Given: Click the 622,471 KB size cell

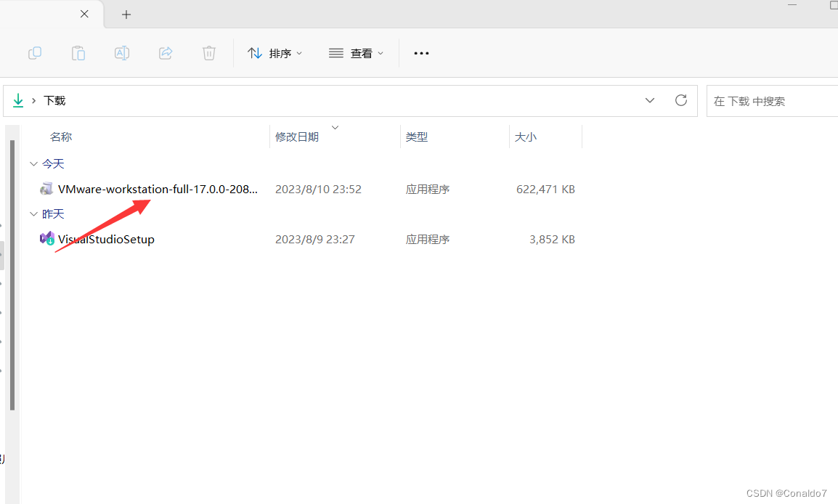Looking at the screenshot, I should 545,190.
